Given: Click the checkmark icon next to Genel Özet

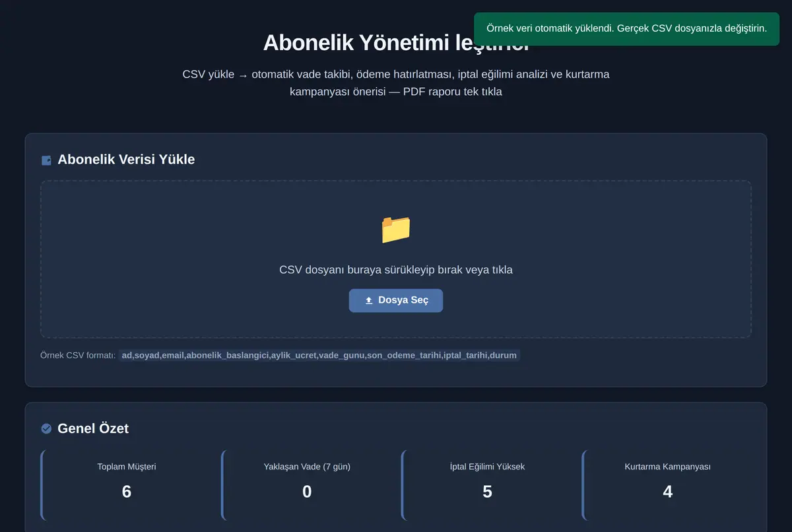Looking at the screenshot, I should tap(46, 428).
